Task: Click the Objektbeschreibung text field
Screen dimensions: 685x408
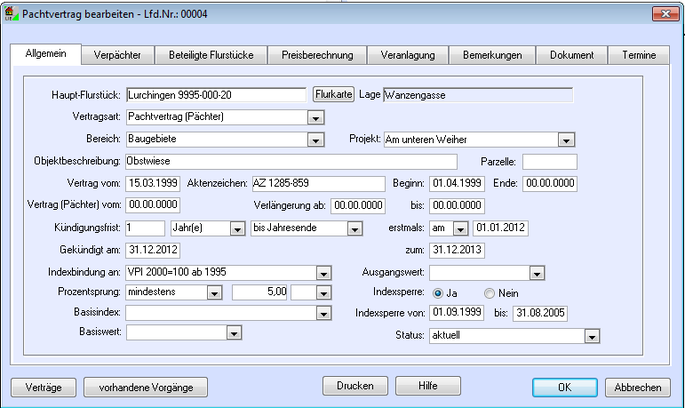Action: 290,161
